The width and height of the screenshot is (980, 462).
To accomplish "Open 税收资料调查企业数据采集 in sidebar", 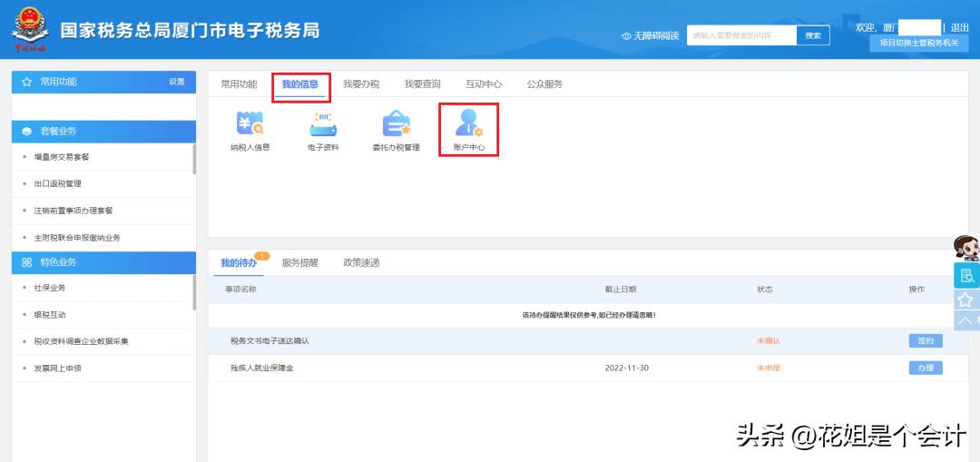I will [x=82, y=341].
